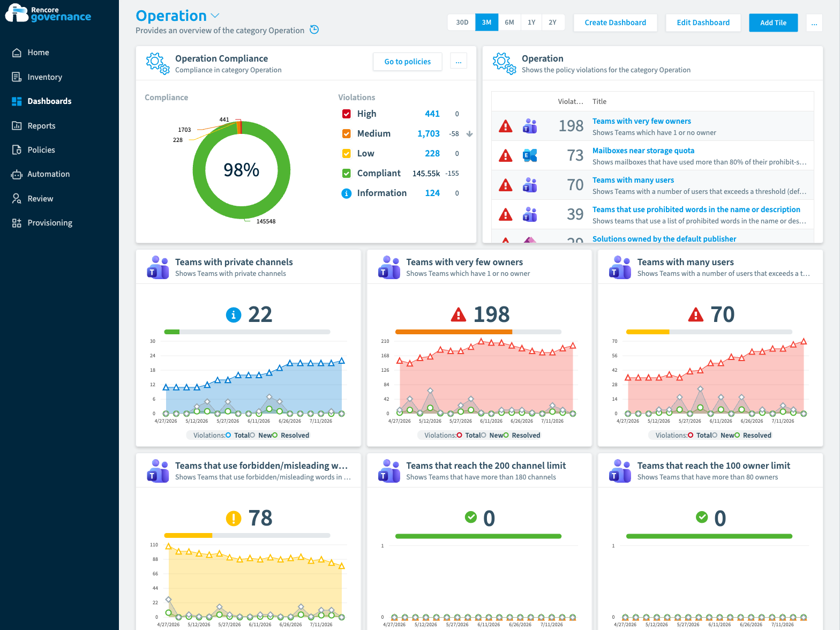Click the Rencore governance logo
The height and width of the screenshot is (630, 840).
click(48, 13)
